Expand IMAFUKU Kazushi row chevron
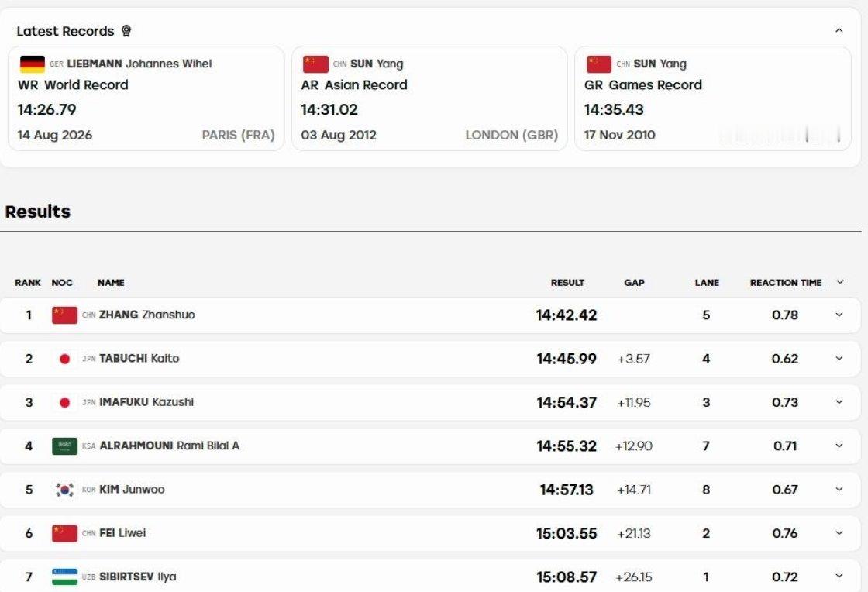 pos(839,402)
